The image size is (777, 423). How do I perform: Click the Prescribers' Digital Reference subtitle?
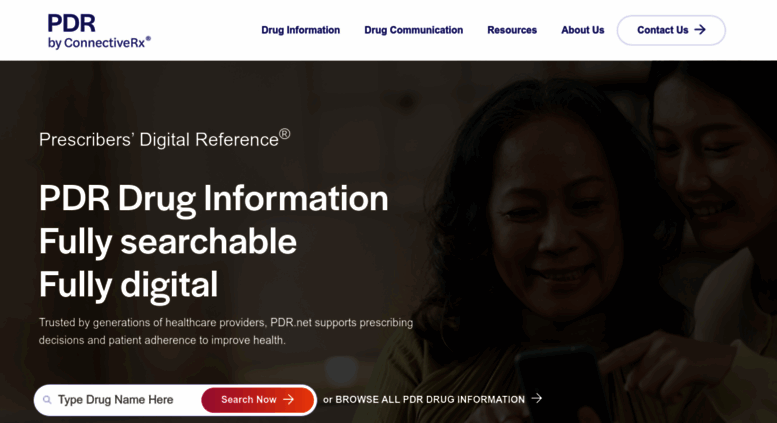(x=165, y=139)
